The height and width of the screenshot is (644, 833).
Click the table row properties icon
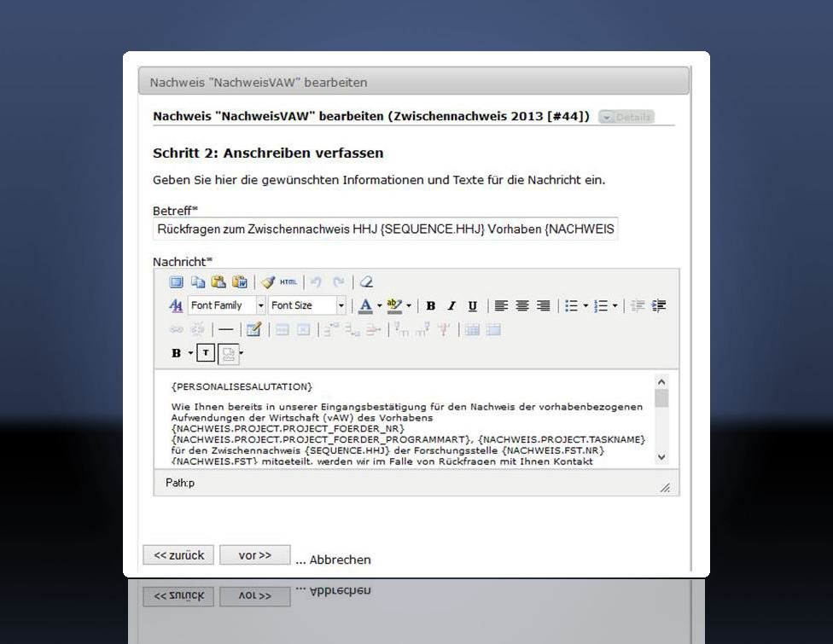click(x=283, y=330)
